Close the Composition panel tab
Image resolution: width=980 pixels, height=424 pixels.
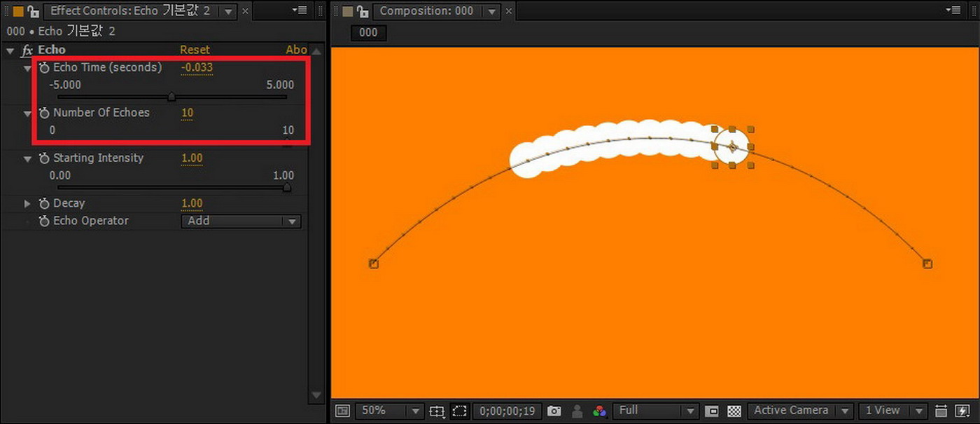click(x=509, y=12)
